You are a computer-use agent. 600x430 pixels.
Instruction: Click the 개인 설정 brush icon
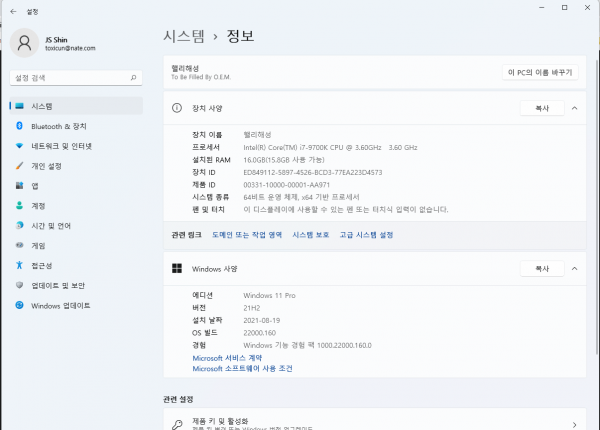(x=20, y=166)
